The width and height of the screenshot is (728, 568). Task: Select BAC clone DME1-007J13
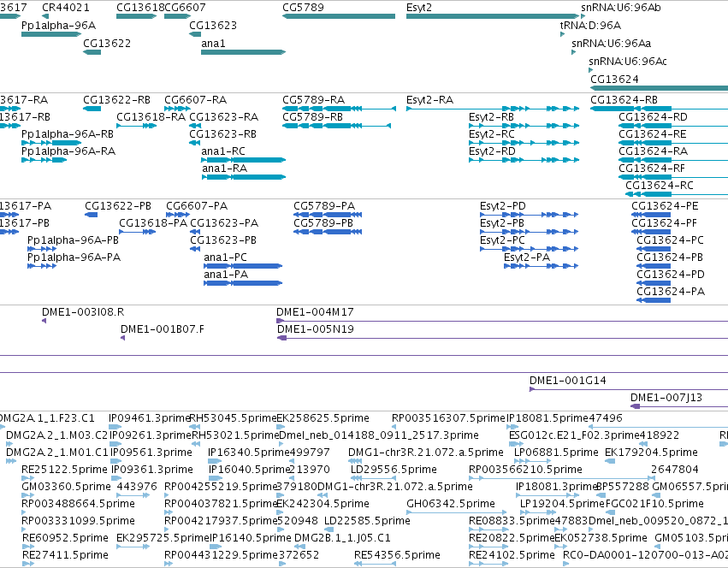[x=666, y=398]
